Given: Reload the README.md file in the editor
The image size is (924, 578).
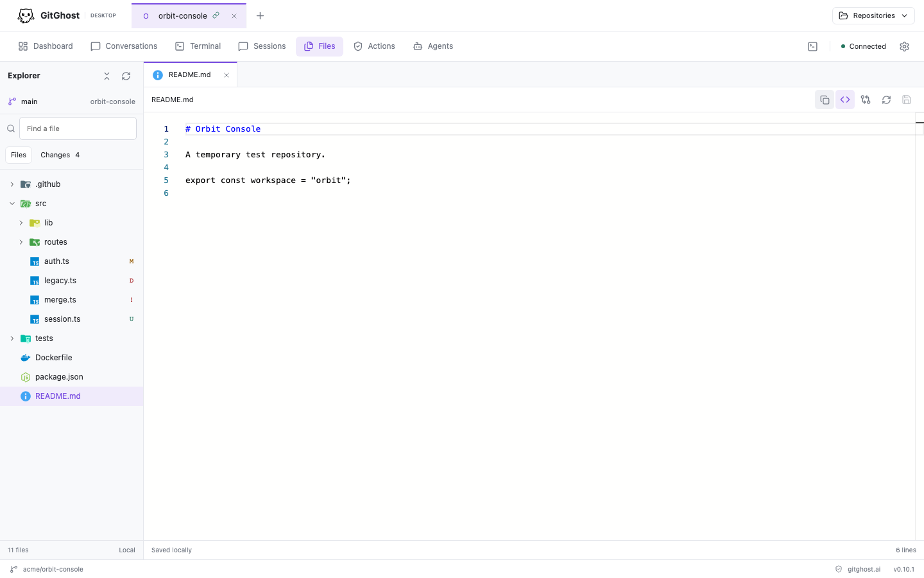Looking at the screenshot, I should click(886, 100).
